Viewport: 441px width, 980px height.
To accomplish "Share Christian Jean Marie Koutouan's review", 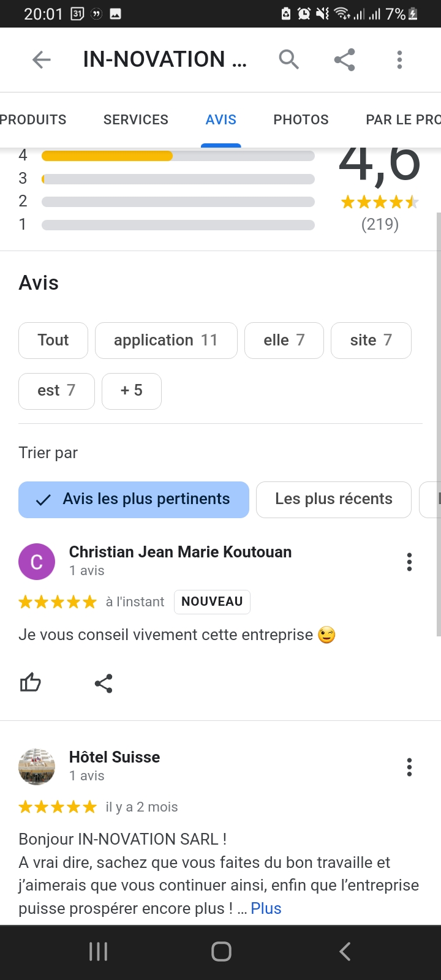I will pyautogui.click(x=104, y=683).
